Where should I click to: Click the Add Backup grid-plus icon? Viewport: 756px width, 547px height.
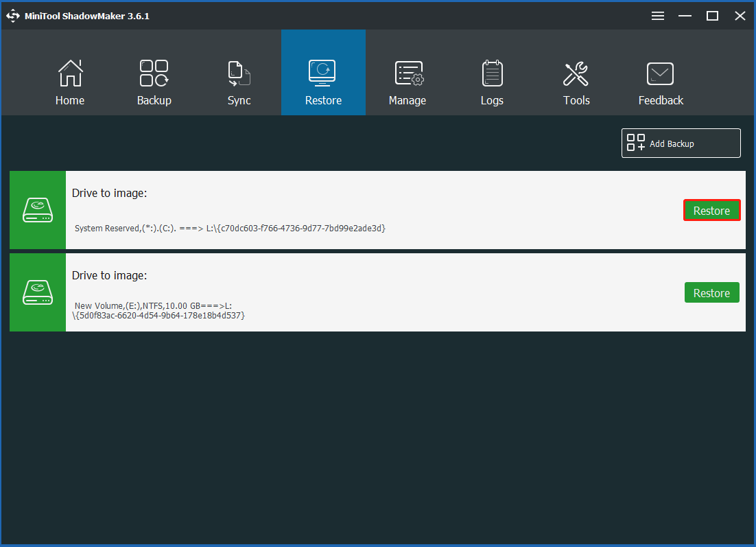click(635, 143)
